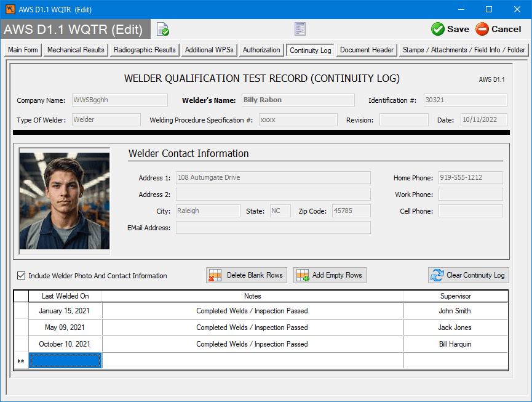Screen dimensions: 532x402
Task: Click the Type Of Welder field
Action: tap(106, 119)
